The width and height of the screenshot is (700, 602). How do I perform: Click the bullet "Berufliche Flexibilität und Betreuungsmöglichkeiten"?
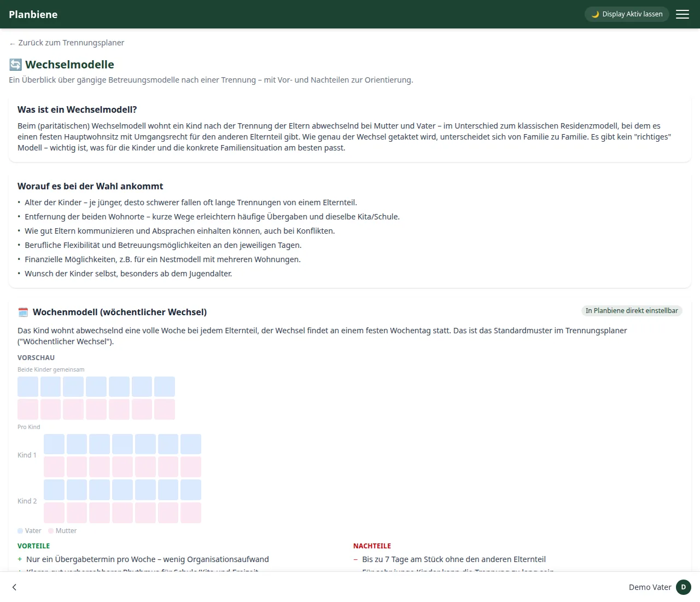(x=163, y=245)
